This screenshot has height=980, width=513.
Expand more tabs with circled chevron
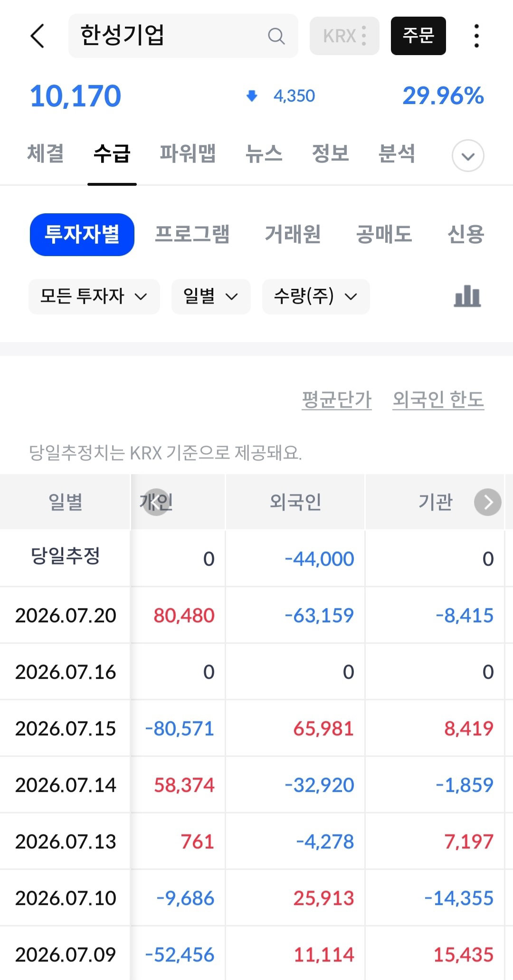tap(468, 155)
